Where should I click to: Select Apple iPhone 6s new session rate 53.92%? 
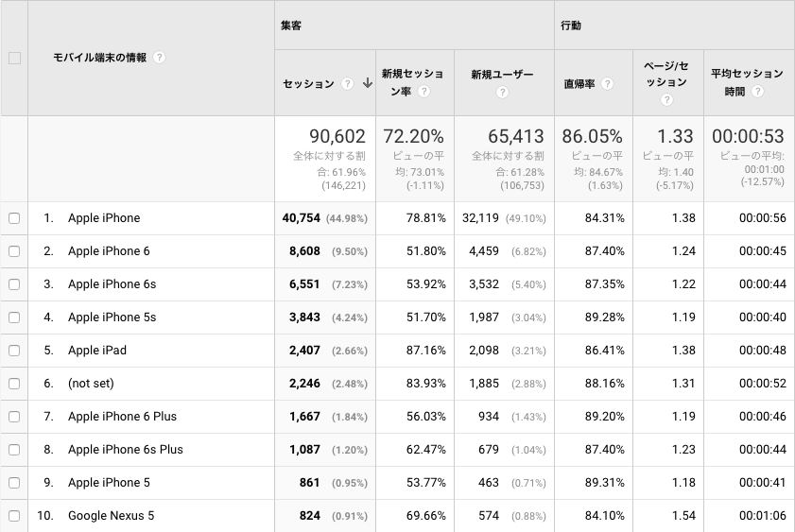pyautogui.click(x=426, y=283)
